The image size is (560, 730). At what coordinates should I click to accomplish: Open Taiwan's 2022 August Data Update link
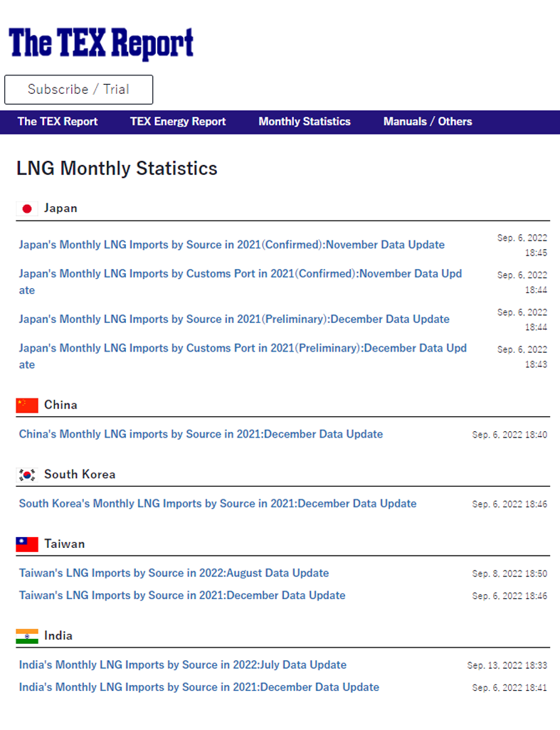click(x=174, y=573)
